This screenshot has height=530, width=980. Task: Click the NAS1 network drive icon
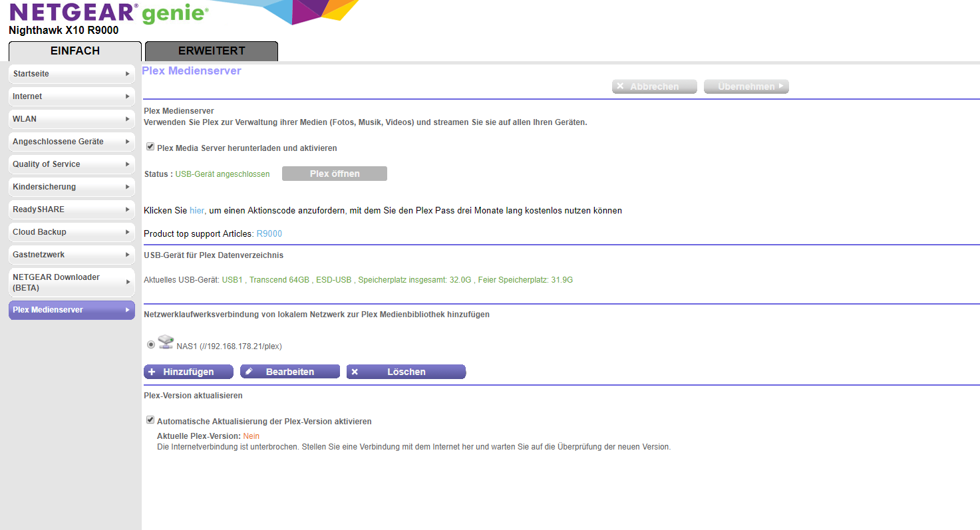coord(166,343)
